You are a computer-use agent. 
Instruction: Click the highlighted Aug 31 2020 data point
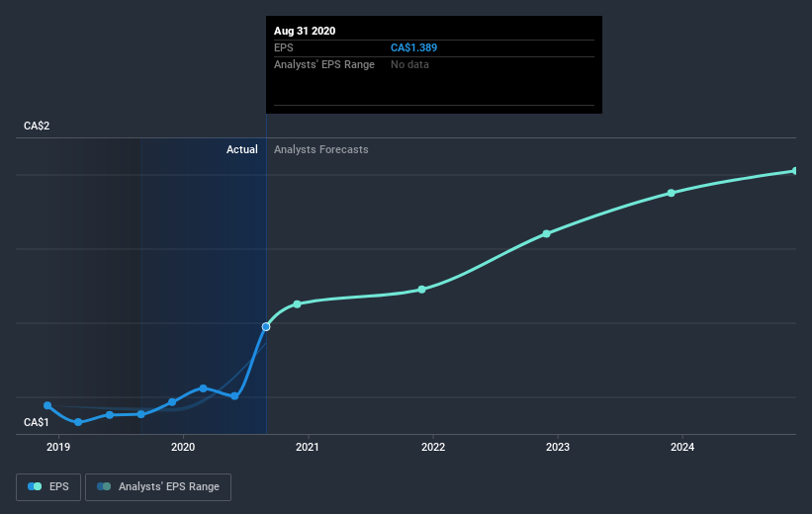coord(266,326)
